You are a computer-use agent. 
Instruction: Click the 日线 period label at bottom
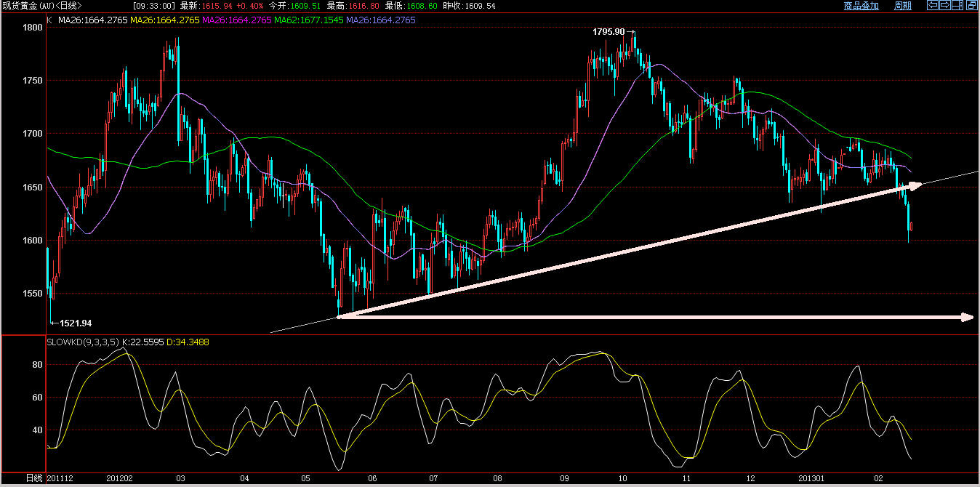click(x=34, y=478)
